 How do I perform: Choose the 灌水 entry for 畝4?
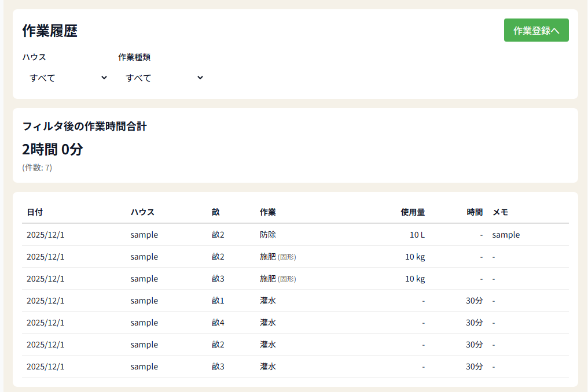[268, 323]
